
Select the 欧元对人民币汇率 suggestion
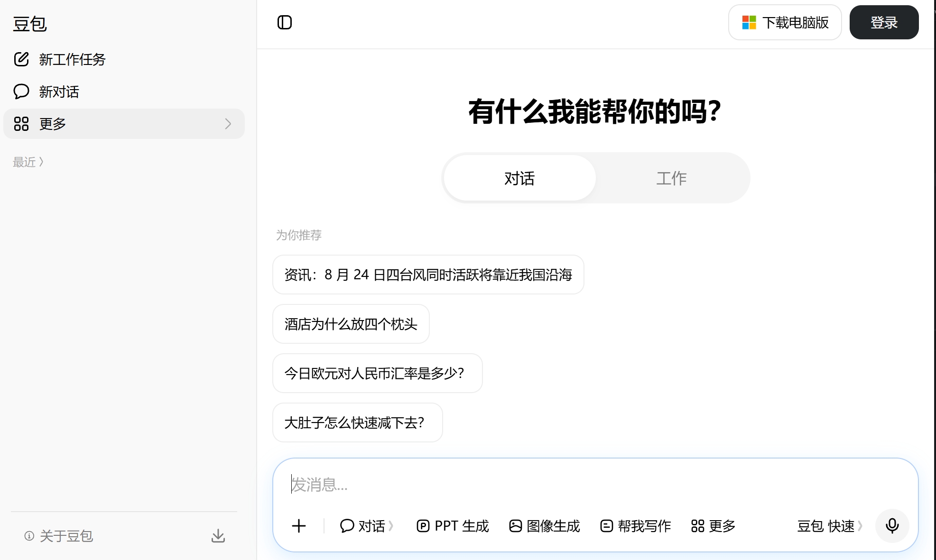pyautogui.click(x=378, y=373)
